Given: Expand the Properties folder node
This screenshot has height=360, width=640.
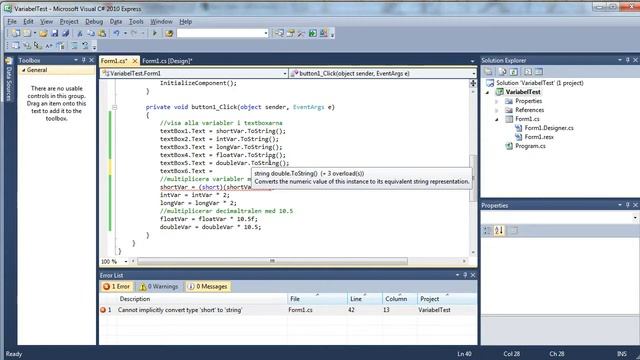Looking at the screenshot, I should pyautogui.click(x=497, y=101).
